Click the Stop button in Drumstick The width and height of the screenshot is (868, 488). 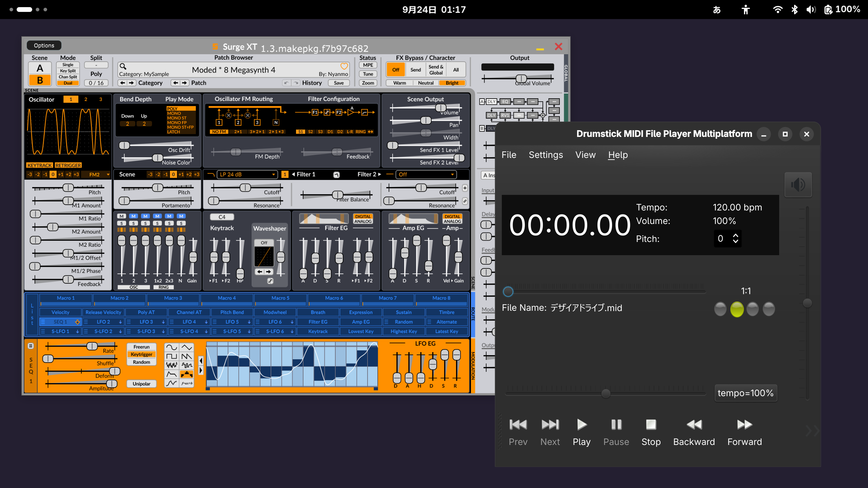pos(651,433)
